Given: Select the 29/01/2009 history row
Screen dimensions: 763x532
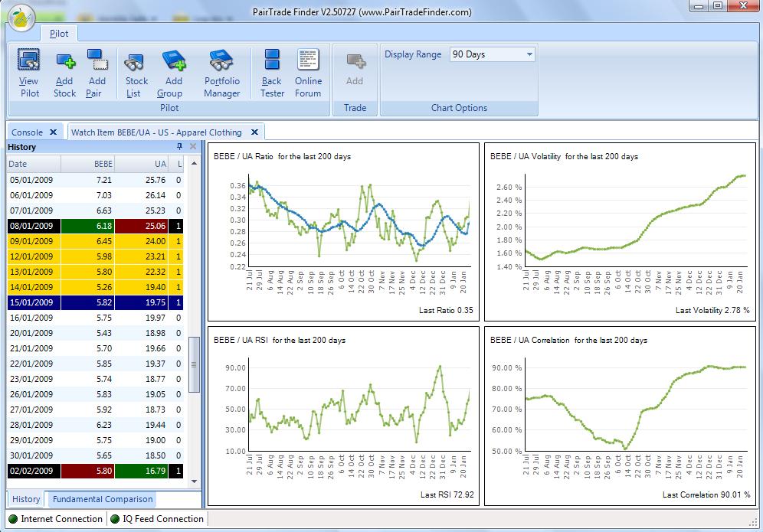Looking at the screenshot, I should pyautogui.click(x=95, y=440).
